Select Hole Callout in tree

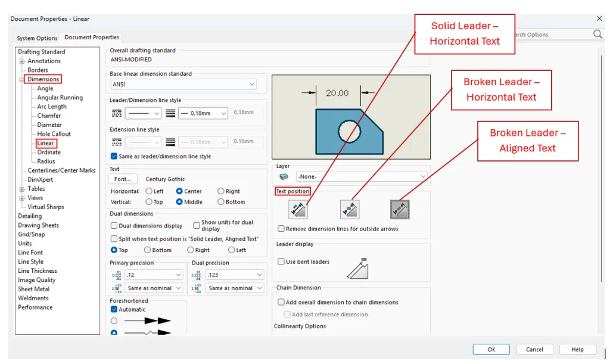click(54, 134)
